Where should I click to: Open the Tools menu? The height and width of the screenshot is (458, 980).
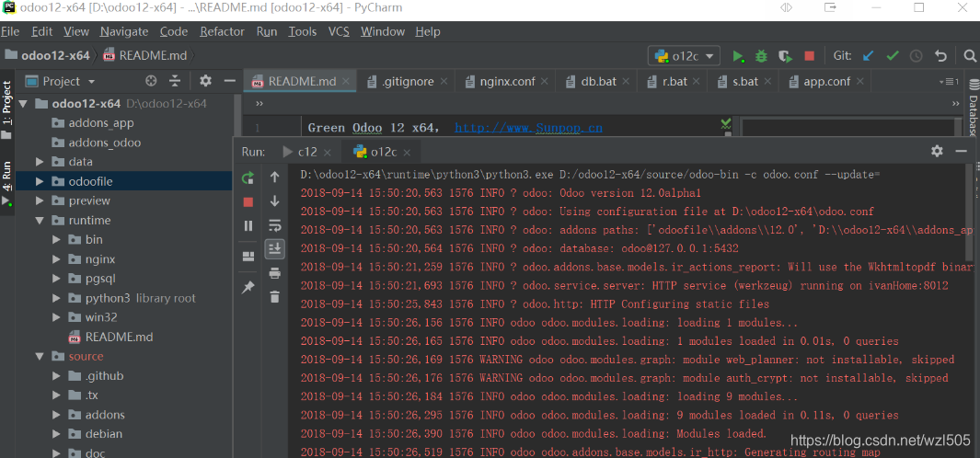(303, 31)
